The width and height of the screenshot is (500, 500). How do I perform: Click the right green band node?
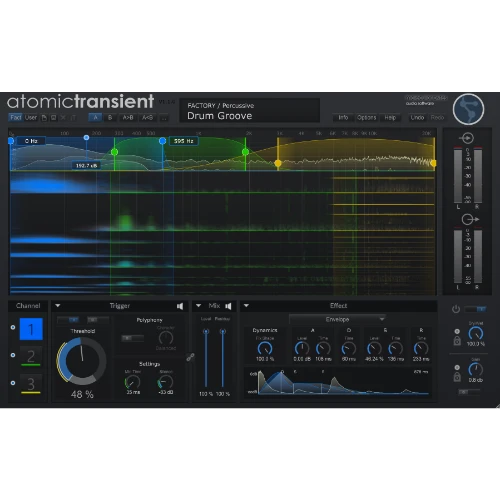tap(245, 152)
